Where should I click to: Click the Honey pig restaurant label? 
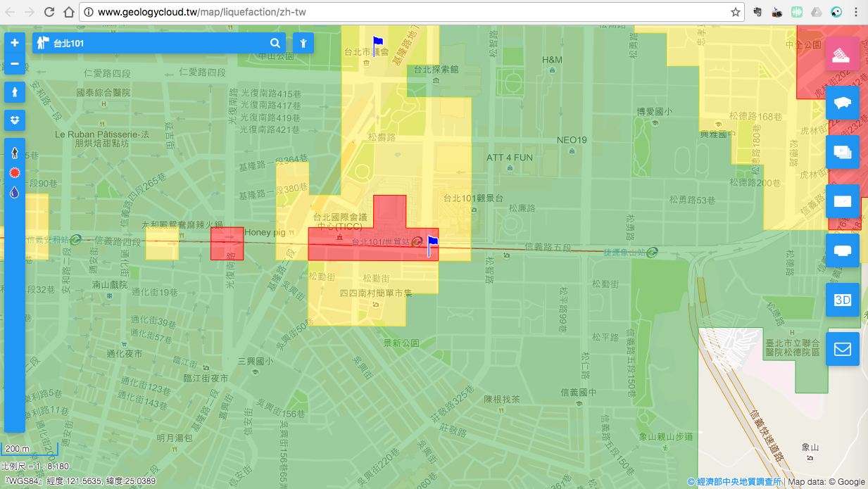[x=265, y=232]
